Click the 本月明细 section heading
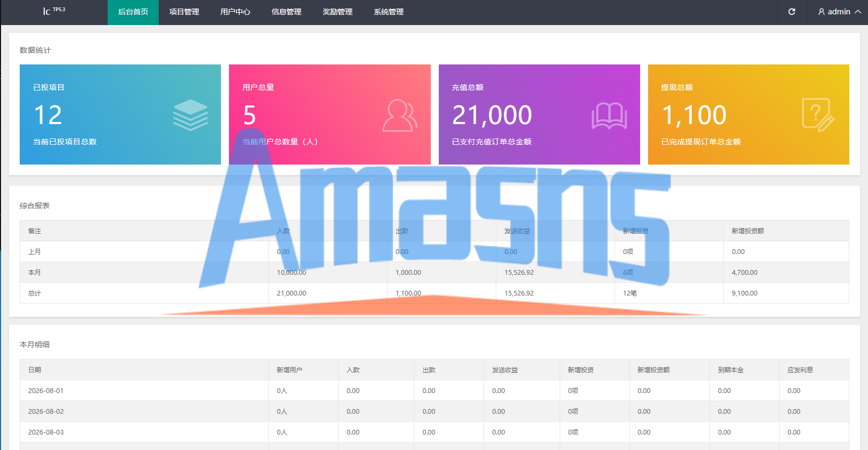This screenshot has width=868, height=450. 35,345
